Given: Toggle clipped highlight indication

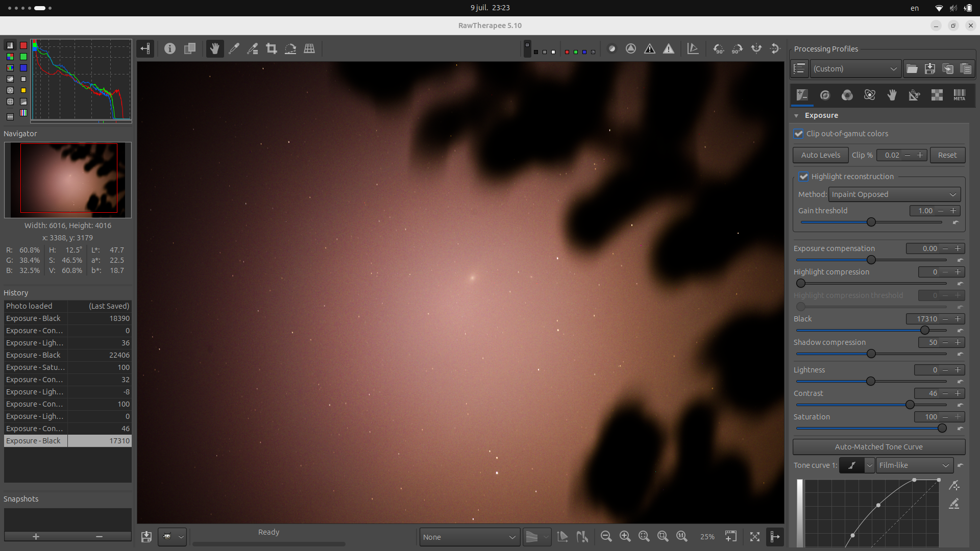Looking at the screenshot, I should tap(669, 49).
